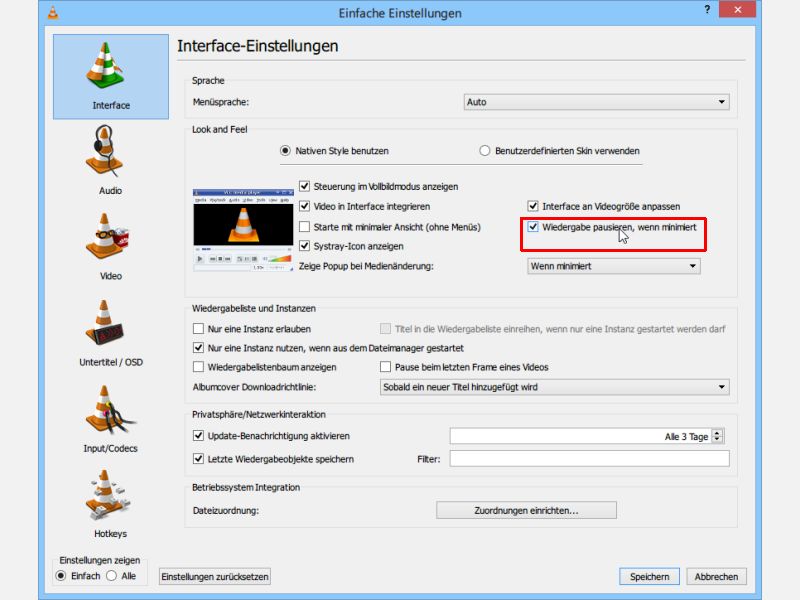Click the Betriebssystem Integration group label
The width and height of the screenshot is (800, 600).
(246, 487)
